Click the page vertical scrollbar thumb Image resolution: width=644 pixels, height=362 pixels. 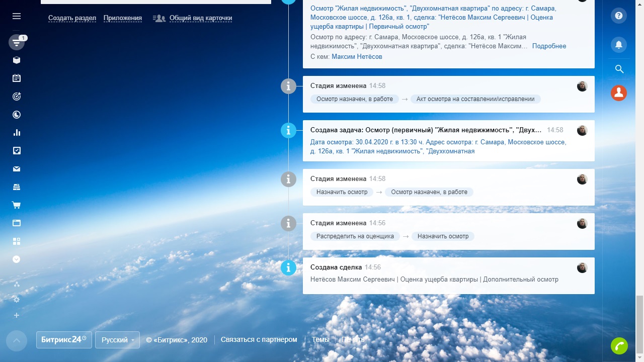(x=640, y=325)
